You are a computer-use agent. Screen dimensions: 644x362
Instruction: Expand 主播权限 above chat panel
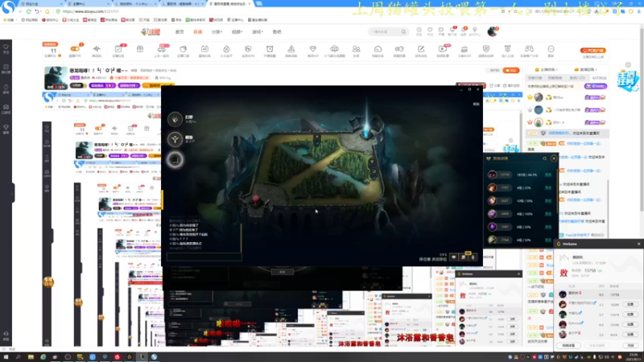click(546, 69)
